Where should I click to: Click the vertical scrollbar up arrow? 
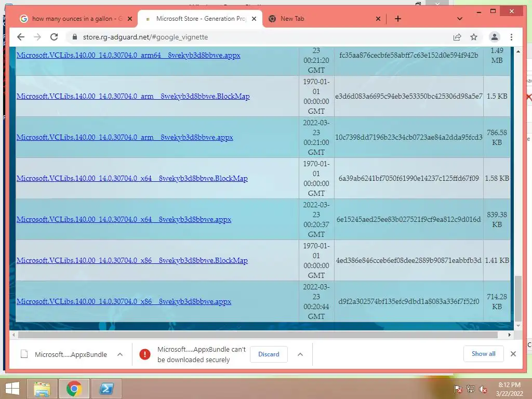point(518,51)
